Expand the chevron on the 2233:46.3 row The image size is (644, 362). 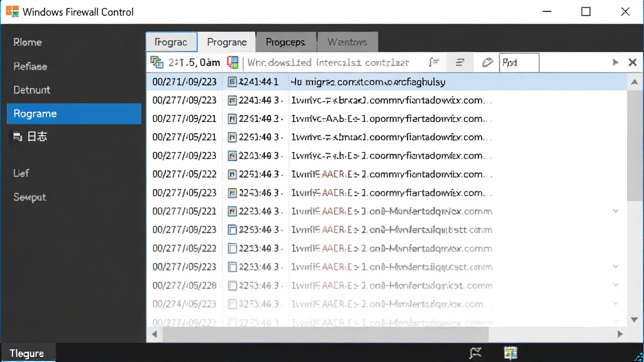click(x=615, y=266)
